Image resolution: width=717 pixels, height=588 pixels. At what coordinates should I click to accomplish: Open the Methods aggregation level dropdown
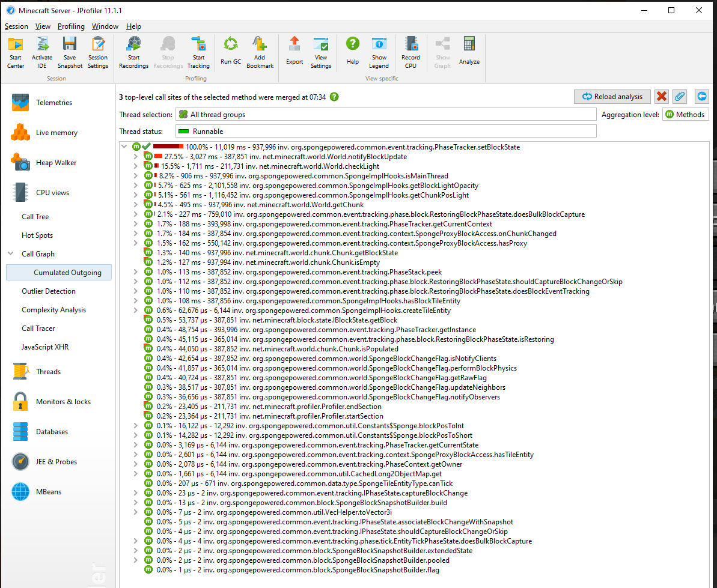685,114
